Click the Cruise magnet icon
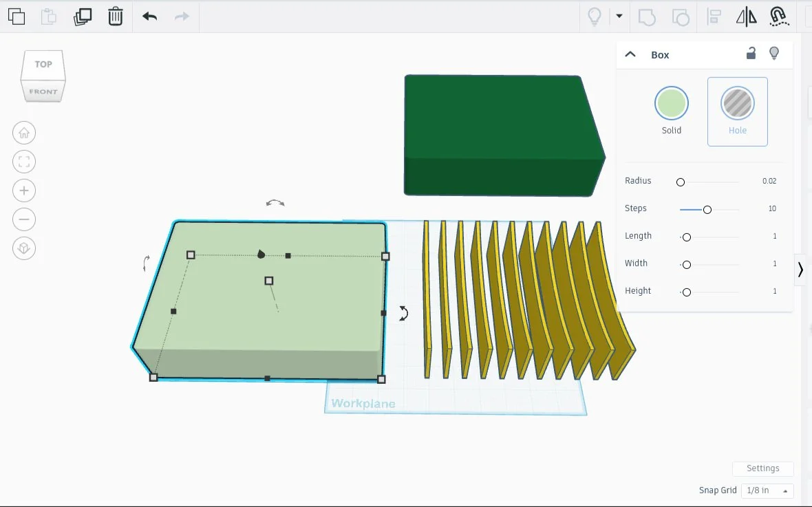Viewport: 812px width, 507px height. 779,17
